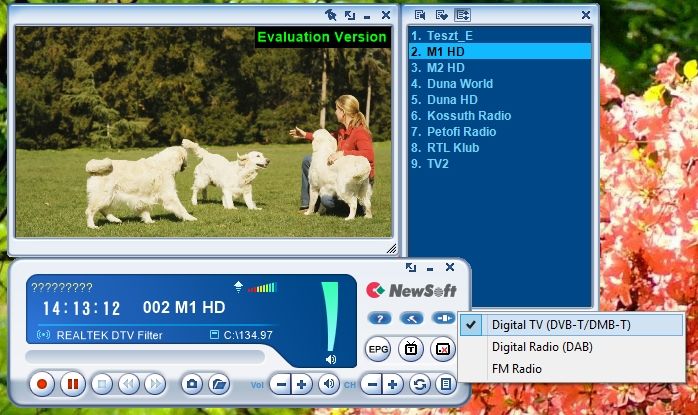
Task: Pause playback with the pause button
Action: (73, 384)
